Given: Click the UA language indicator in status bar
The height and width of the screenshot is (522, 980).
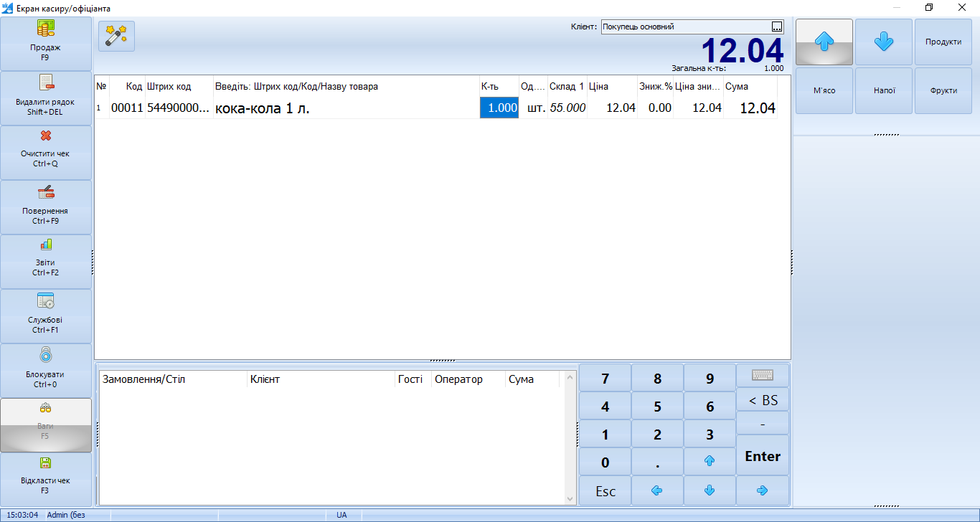Looking at the screenshot, I should tap(341, 515).
